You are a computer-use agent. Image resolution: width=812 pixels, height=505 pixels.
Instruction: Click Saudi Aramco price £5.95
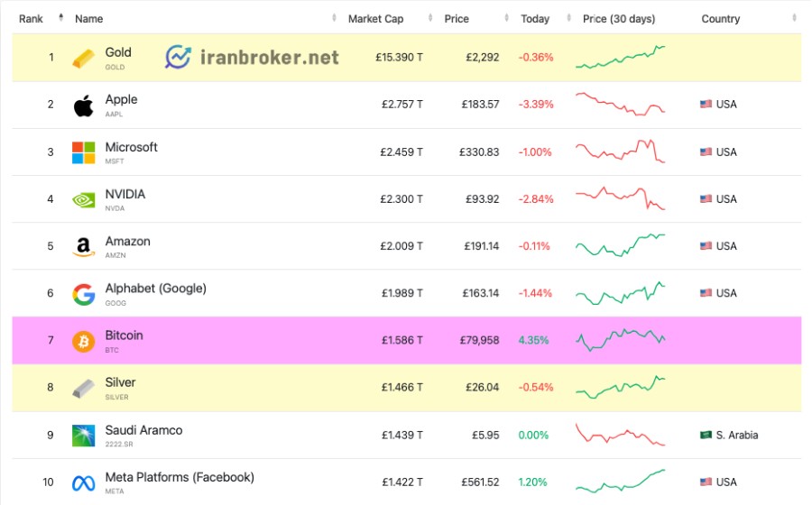485,436
